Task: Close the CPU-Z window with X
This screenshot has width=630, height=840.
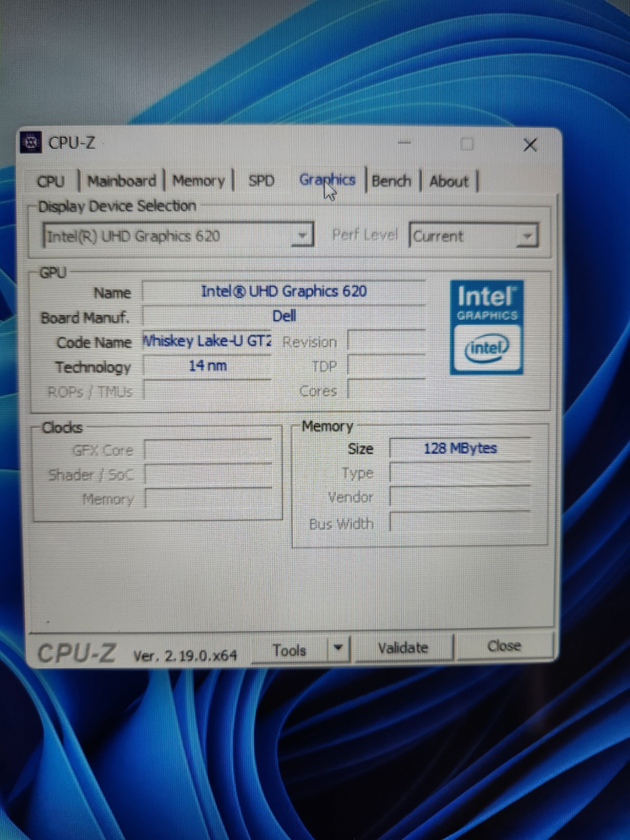Action: click(530, 145)
